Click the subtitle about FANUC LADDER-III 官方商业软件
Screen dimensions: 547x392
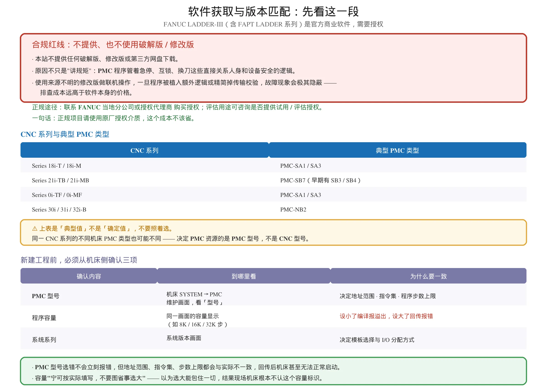(273, 24)
